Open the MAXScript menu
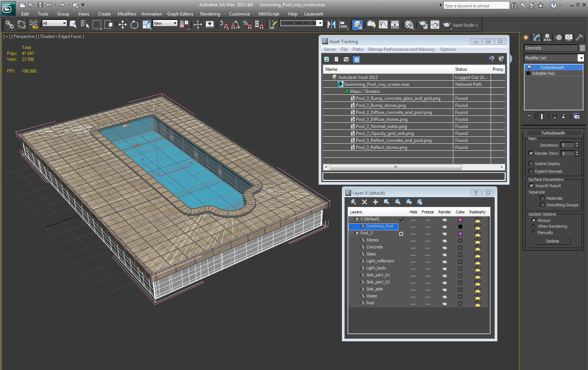The width and height of the screenshot is (588, 370). point(269,14)
